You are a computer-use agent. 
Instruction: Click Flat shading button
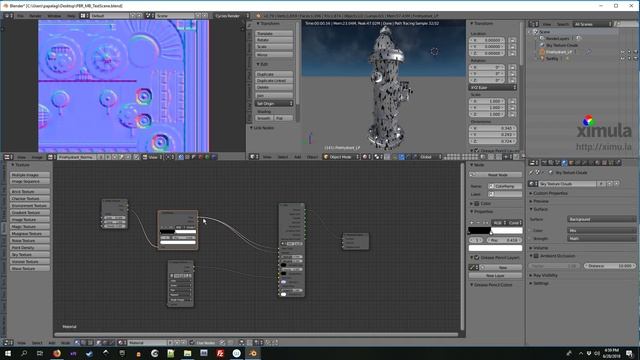[283, 118]
